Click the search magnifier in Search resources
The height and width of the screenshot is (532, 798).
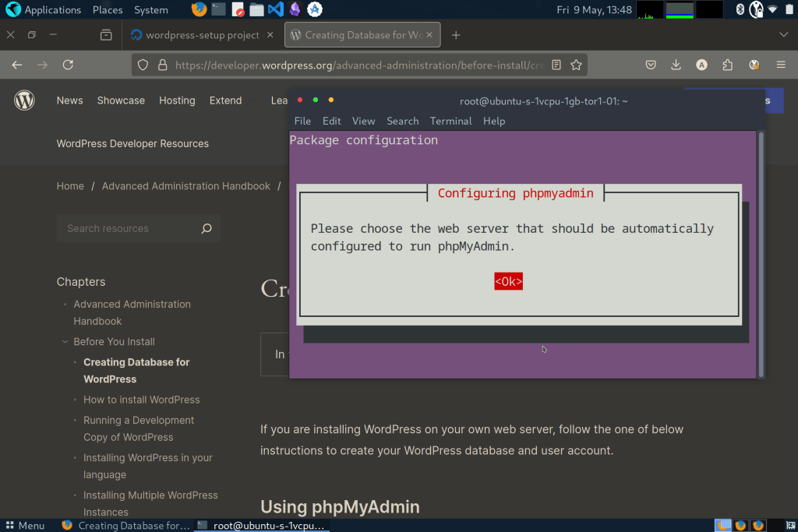tap(206, 228)
